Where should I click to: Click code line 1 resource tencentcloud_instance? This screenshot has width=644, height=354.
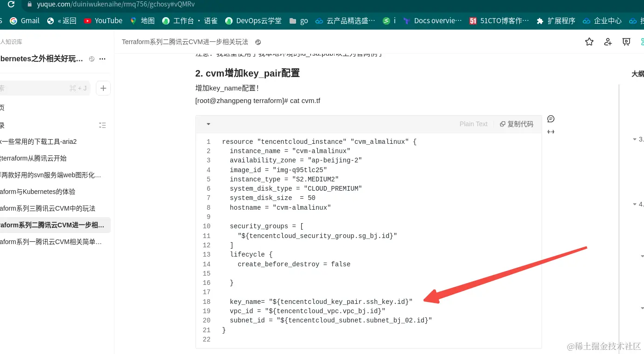(x=319, y=142)
